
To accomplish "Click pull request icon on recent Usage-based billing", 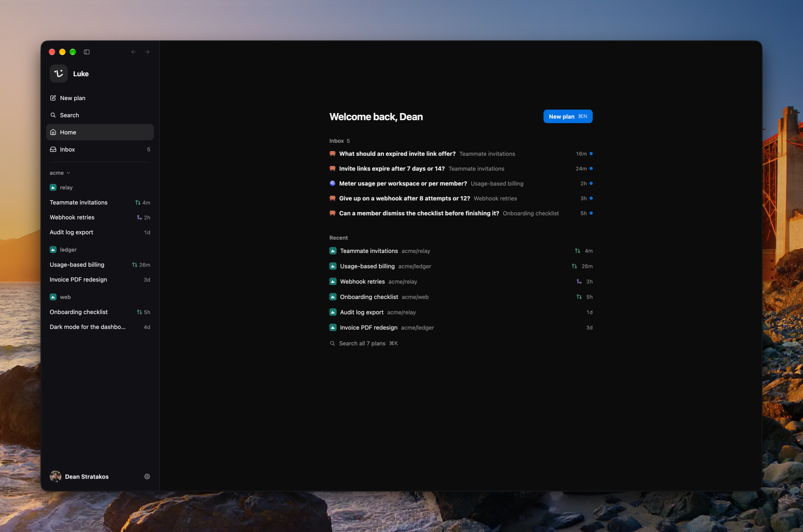I will (x=574, y=267).
